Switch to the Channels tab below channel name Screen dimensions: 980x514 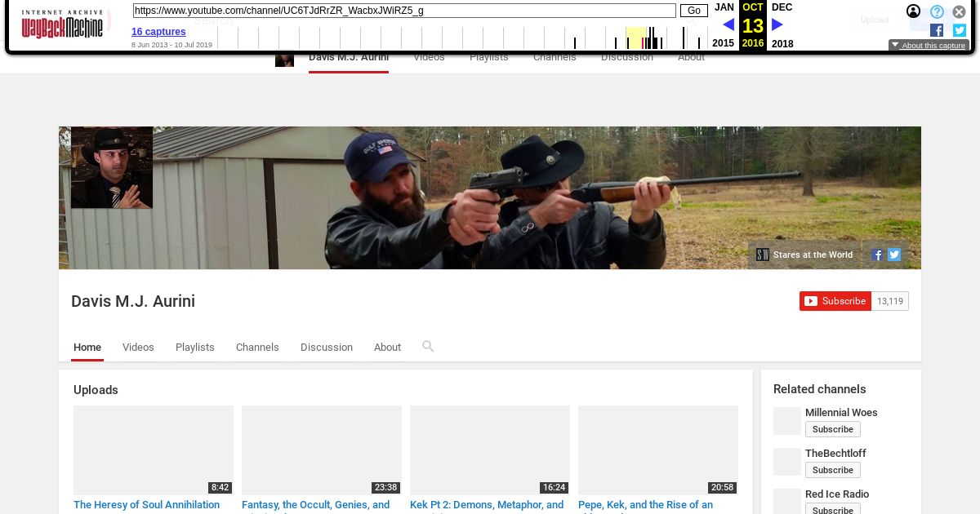click(x=257, y=348)
